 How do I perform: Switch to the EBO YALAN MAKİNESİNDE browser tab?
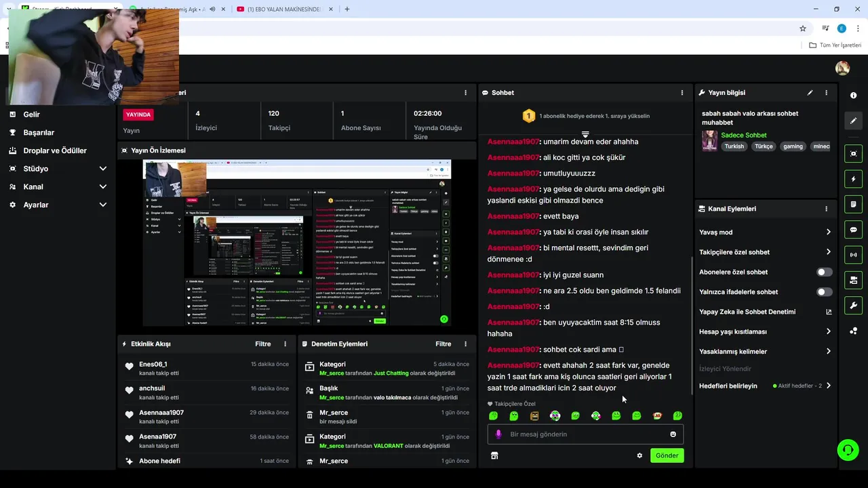pos(283,9)
